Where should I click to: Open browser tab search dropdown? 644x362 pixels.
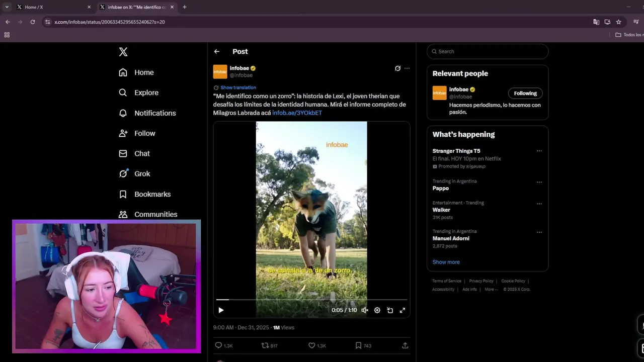(7, 7)
